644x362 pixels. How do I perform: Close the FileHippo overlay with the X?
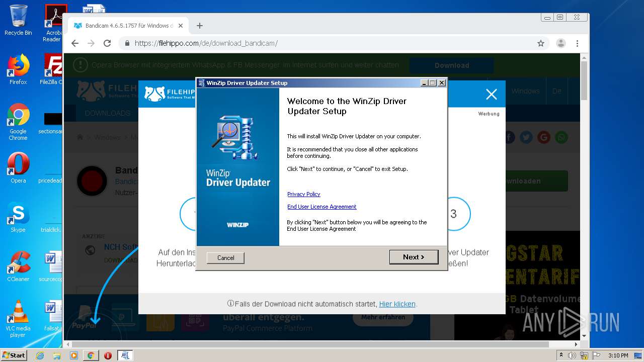[492, 94]
